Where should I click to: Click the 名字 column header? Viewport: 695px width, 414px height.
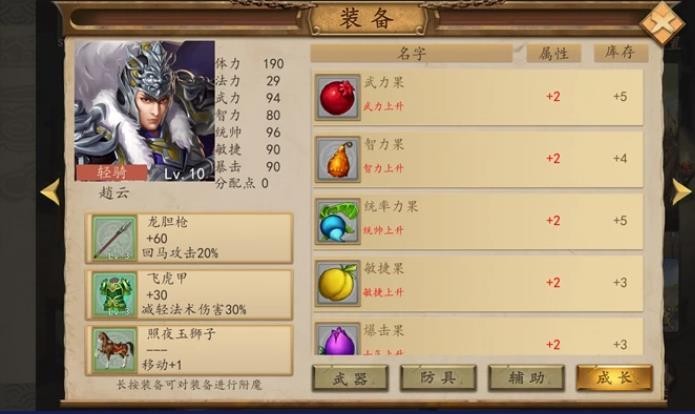(x=411, y=53)
